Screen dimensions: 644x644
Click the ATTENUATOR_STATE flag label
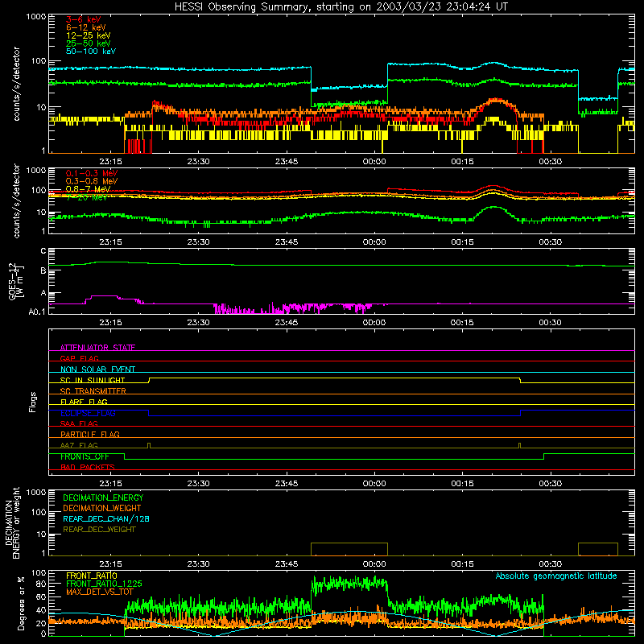click(x=97, y=348)
